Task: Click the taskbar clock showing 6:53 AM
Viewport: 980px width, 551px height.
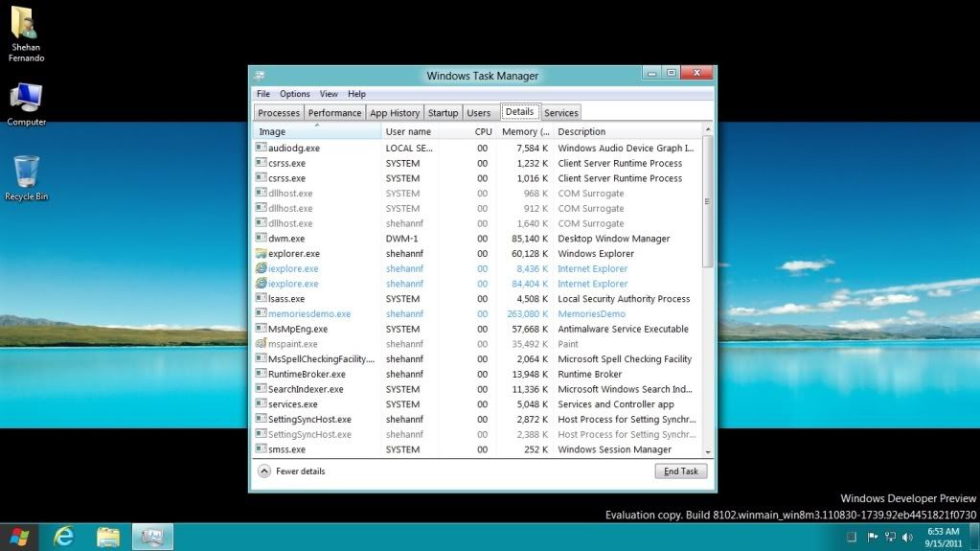Action: click(943, 537)
